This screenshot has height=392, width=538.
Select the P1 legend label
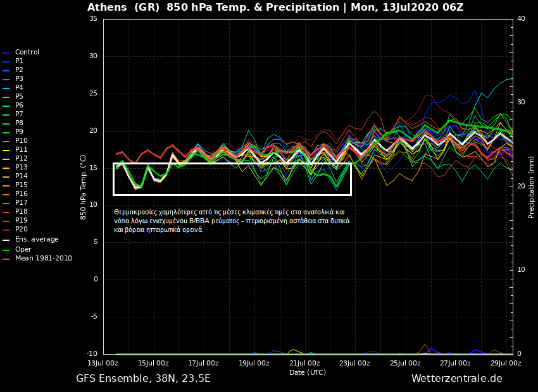19,61
